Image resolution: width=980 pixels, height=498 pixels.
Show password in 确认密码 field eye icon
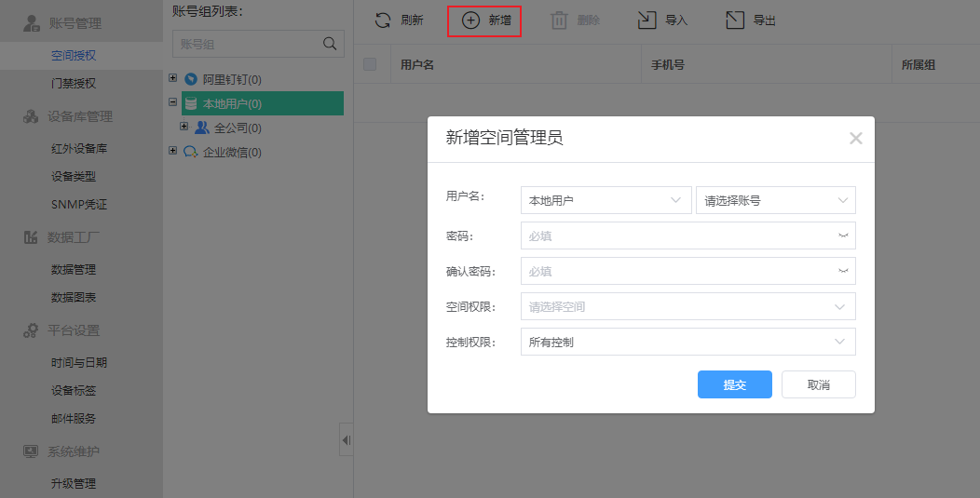pos(843,271)
